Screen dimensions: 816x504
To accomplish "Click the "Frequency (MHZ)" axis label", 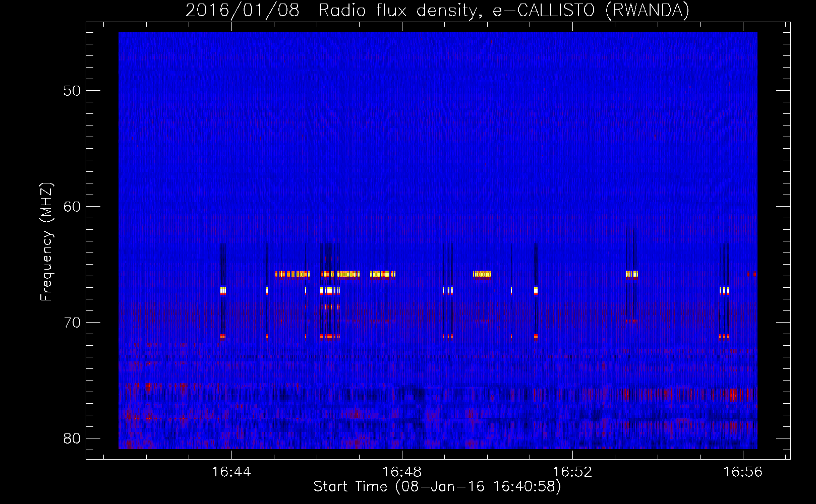I will pyautogui.click(x=46, y=242).
